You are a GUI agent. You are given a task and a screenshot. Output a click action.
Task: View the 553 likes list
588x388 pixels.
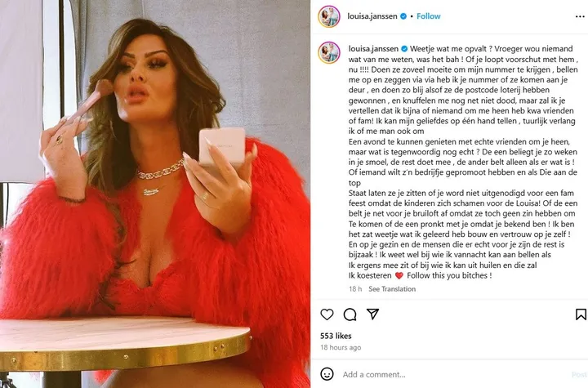[x=336, y=336]
